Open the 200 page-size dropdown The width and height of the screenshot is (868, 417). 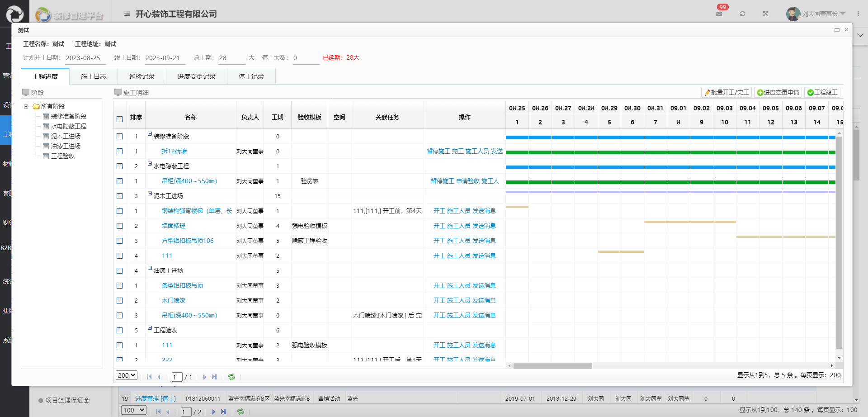127,375
